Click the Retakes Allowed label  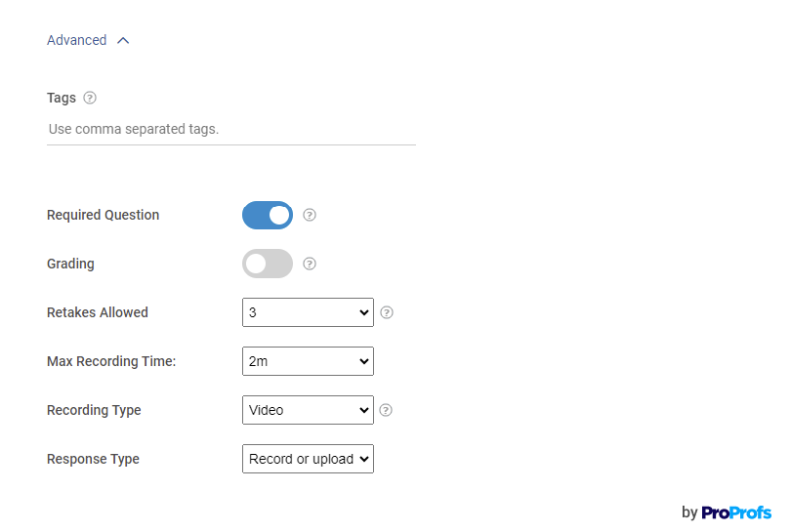tap(98, 312)
